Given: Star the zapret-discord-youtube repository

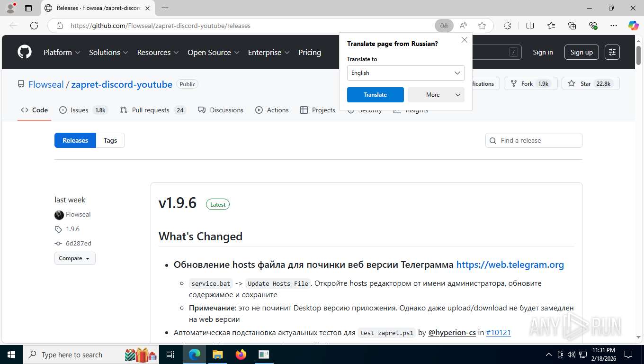Looking at the screenshot, I should pyautogui.click(x=590, y=84).
